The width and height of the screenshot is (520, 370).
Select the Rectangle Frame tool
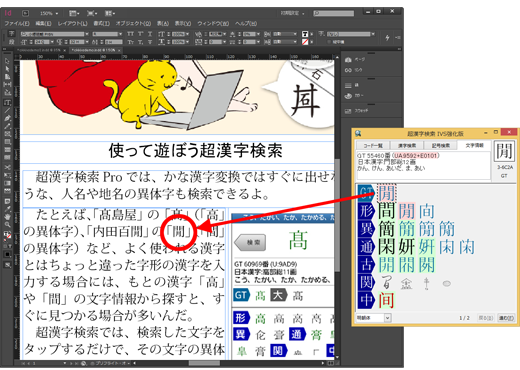tap(7, 134)
